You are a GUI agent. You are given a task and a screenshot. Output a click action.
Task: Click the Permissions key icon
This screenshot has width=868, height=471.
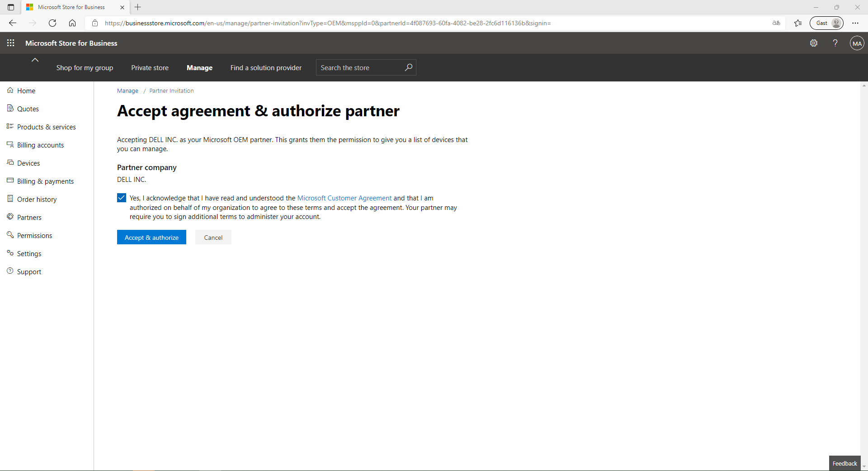click(x=10, y=235)
